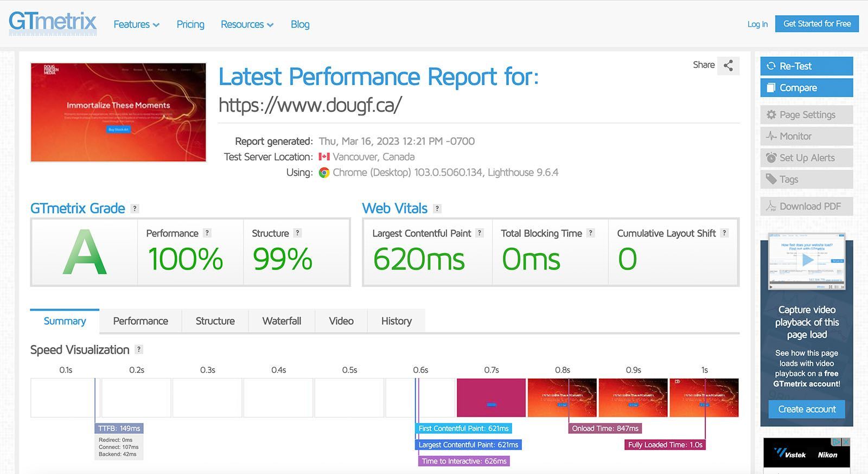868x474 pixels.
Task: Expand the Features dropdown menu
Action: (x=136, y=24)
